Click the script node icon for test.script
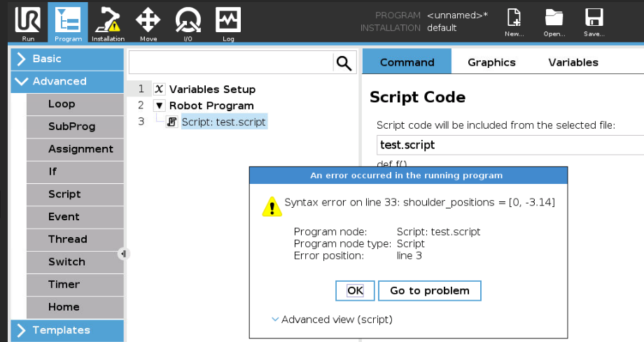644x342 pixels. [x=172, y=122]
